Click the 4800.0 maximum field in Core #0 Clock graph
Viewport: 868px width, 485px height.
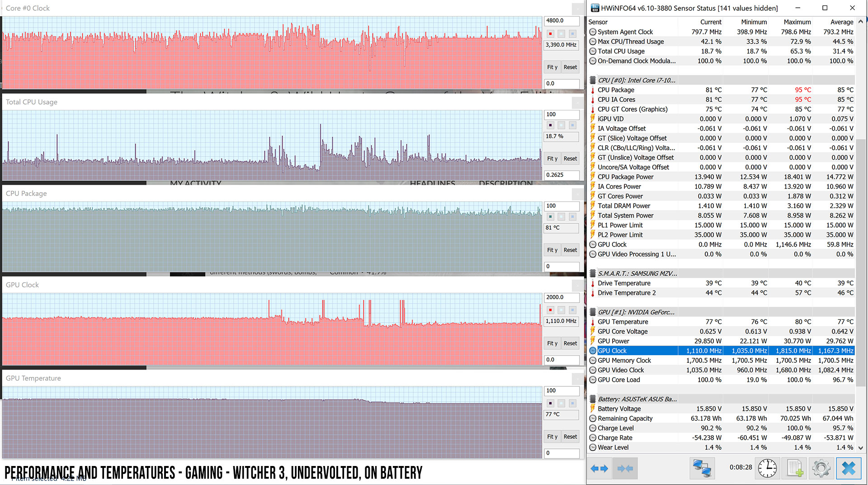click(561, 21)
